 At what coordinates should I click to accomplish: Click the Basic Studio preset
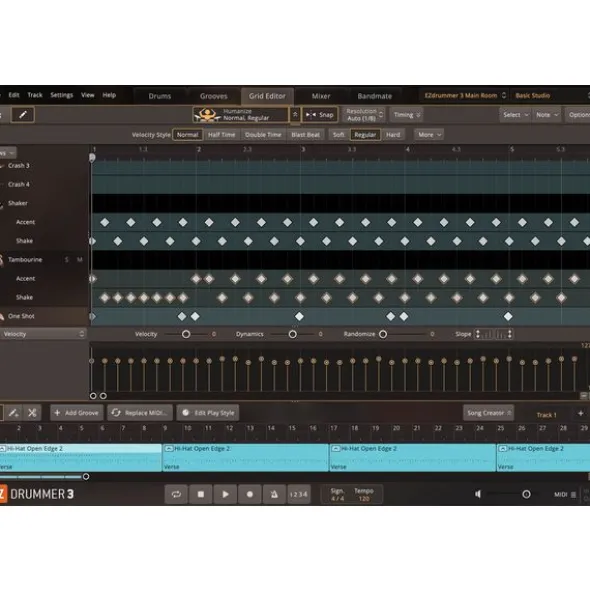(x=532, y=95)
